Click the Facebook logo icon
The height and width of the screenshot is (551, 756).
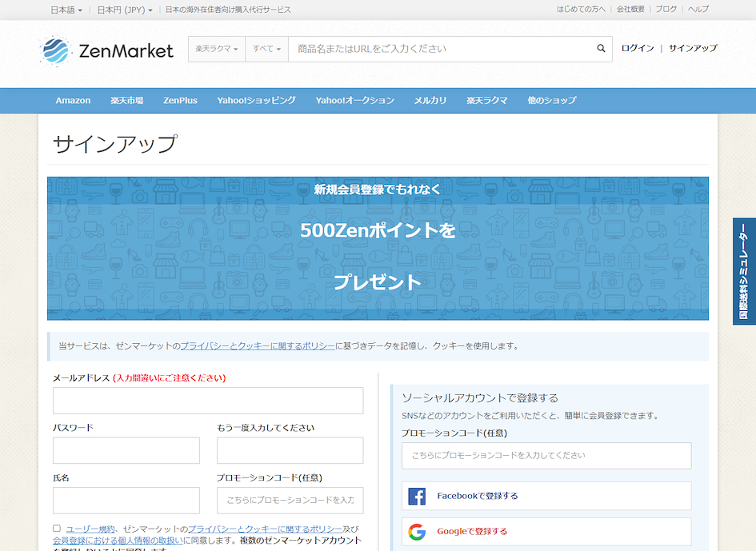coord(417,496)
